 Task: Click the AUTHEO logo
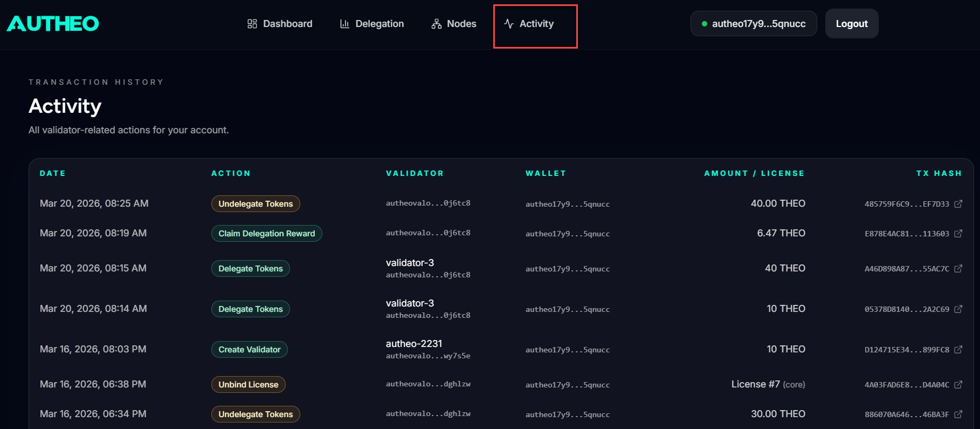(x=53, y=23)
